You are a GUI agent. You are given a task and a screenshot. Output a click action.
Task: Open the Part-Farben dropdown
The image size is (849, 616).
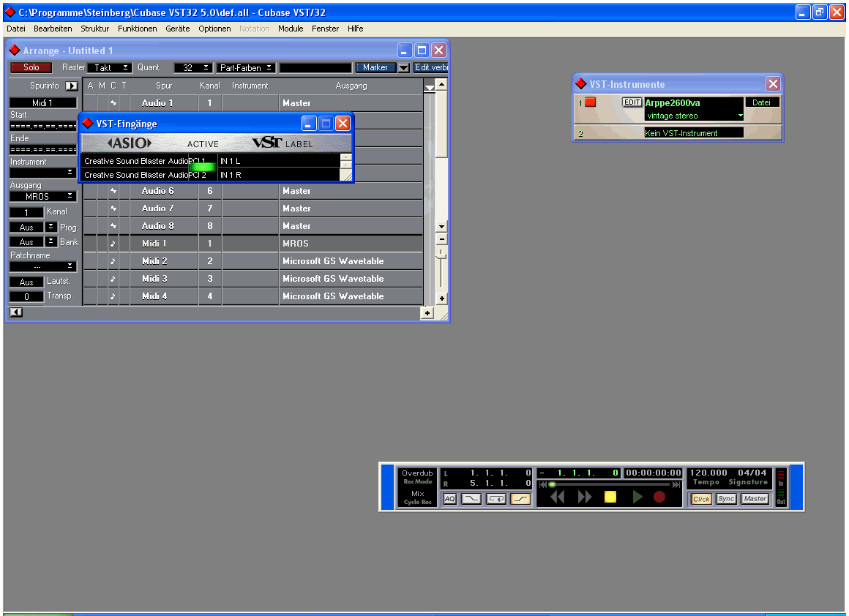[x=246, y=67]
